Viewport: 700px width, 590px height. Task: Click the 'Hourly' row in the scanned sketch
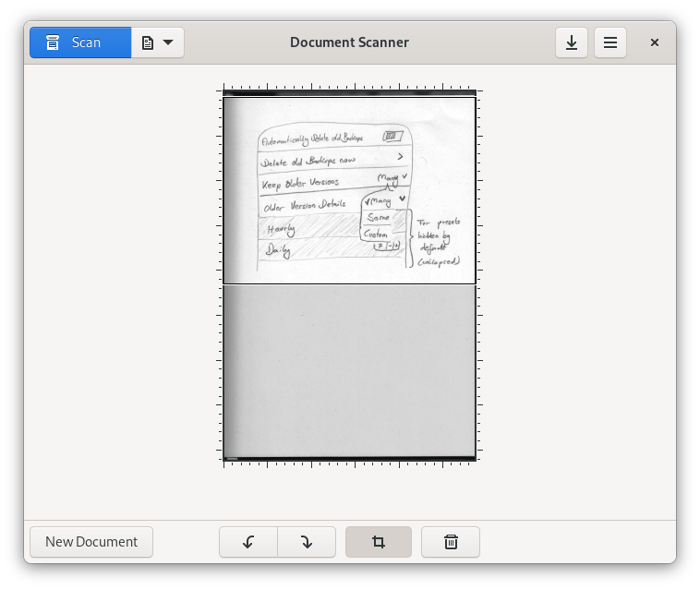(x=282, y=229)
